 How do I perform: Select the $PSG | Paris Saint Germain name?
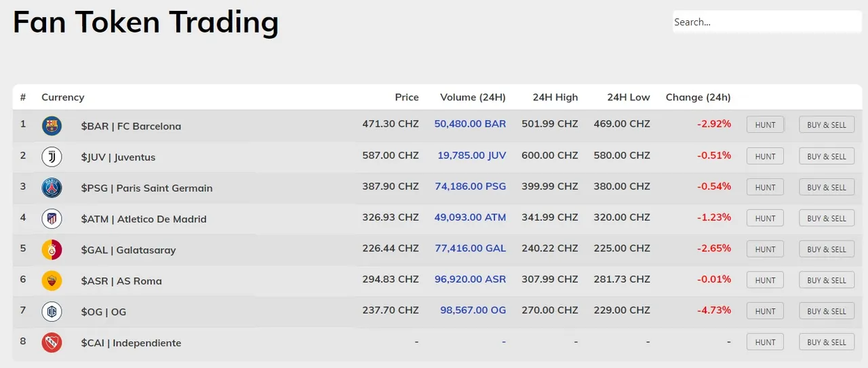click(146, 188)
